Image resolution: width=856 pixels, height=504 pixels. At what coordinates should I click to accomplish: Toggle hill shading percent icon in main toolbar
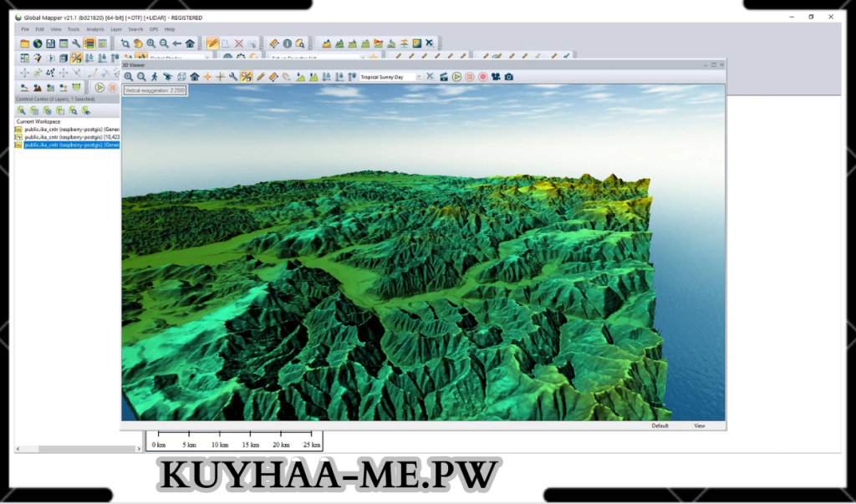[x=76, y=58]
